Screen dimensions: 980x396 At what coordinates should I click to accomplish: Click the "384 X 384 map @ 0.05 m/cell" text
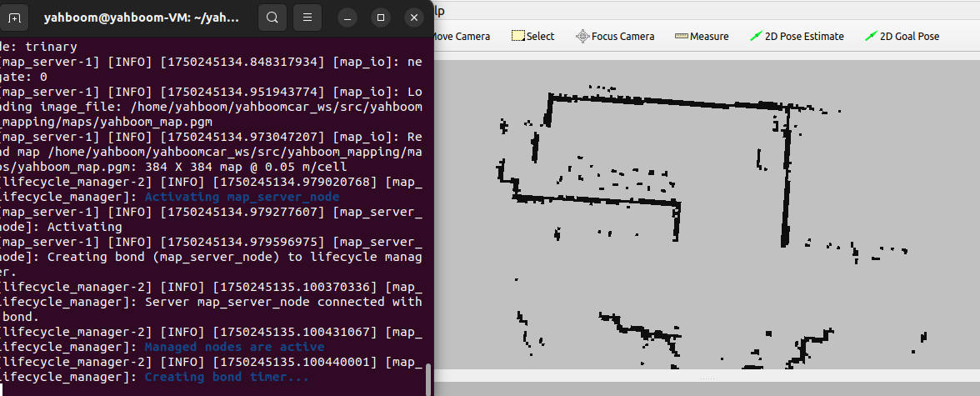coord(246,167)
